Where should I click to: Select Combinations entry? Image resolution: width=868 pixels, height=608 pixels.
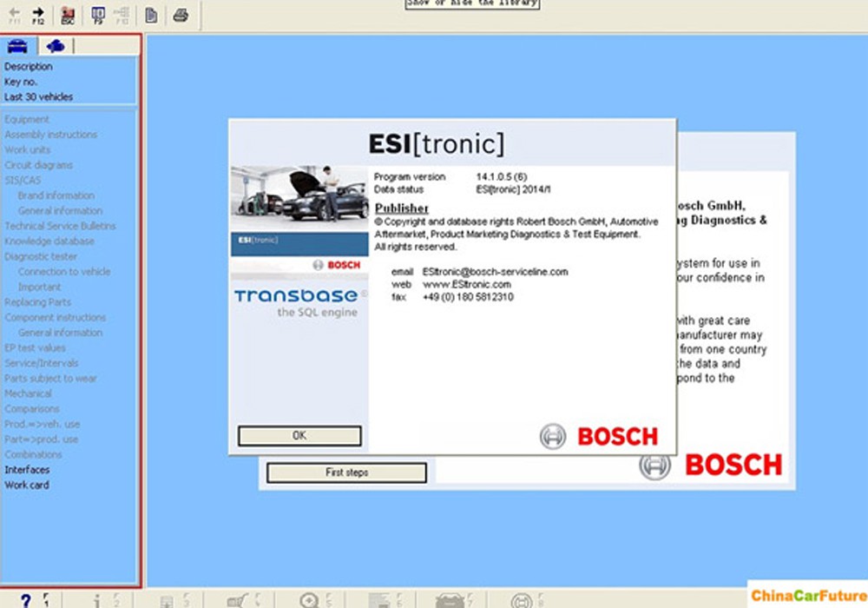pyautogui.click(x=33, y=454)
